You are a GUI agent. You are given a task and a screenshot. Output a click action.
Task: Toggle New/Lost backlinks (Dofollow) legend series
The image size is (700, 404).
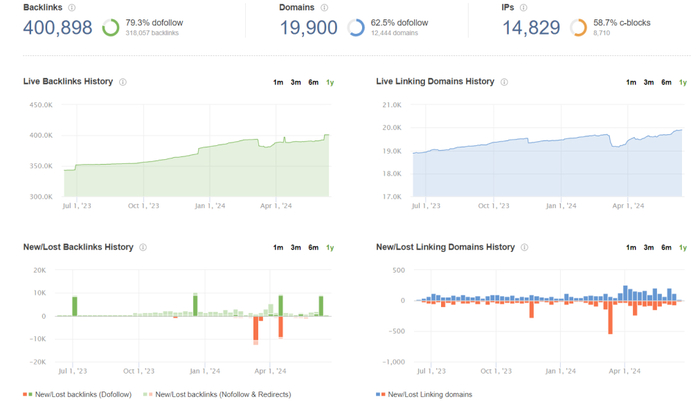(x=77, y=395)
